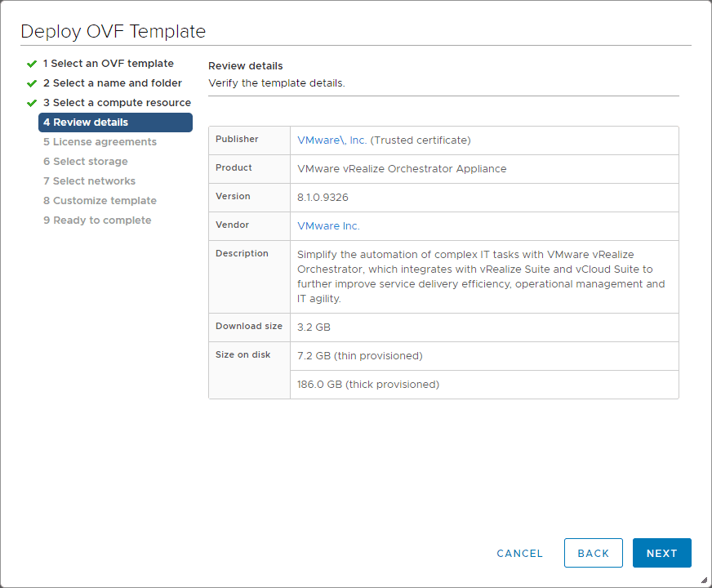Click the checkmark for 'Select a compute resource'
Image resolution: width=712 pixels, height=588 pixels.
(31, 102)
